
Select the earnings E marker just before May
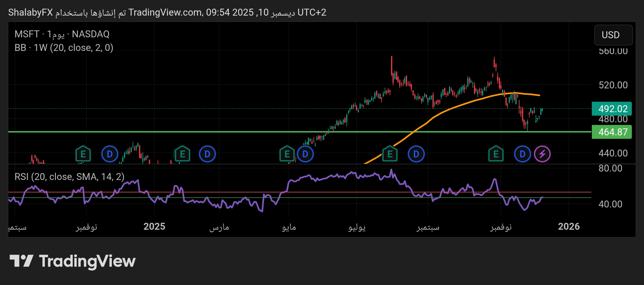tap(287, 154)
